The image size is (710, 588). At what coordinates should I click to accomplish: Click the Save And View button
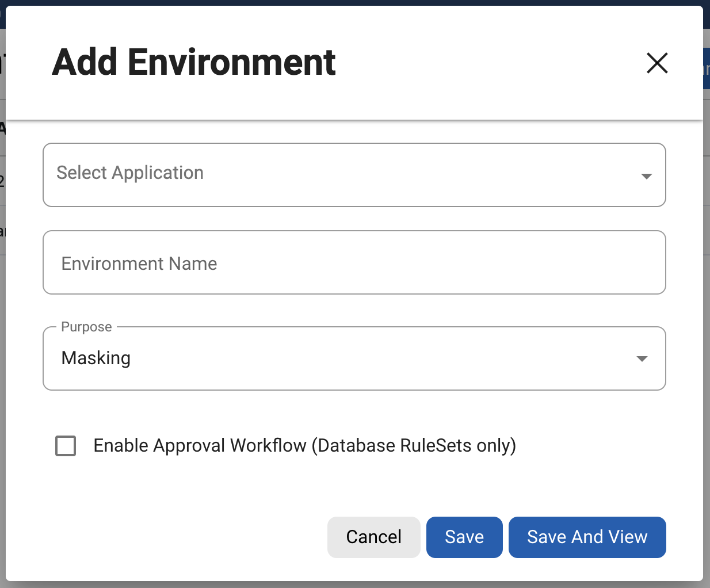pos(587,537)
